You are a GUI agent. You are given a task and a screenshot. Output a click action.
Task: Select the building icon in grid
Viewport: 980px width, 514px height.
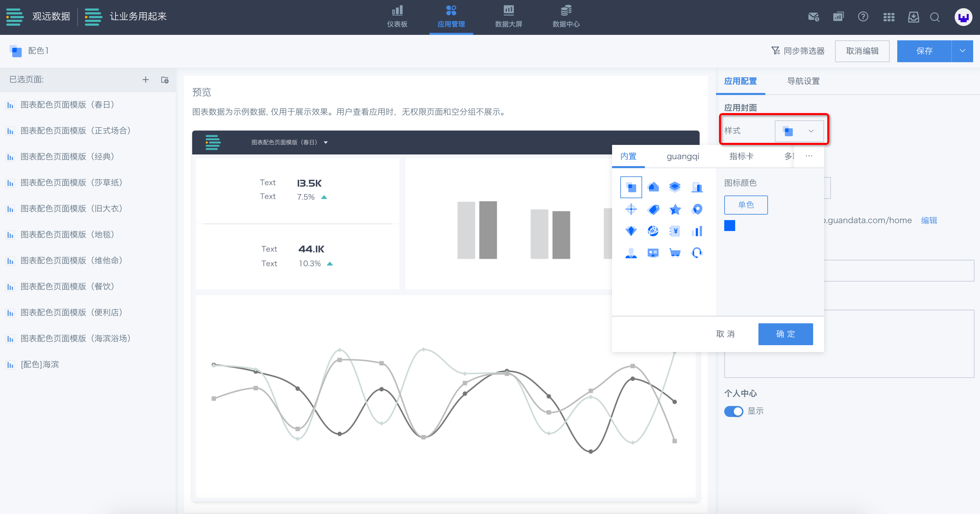pos(697,187)
